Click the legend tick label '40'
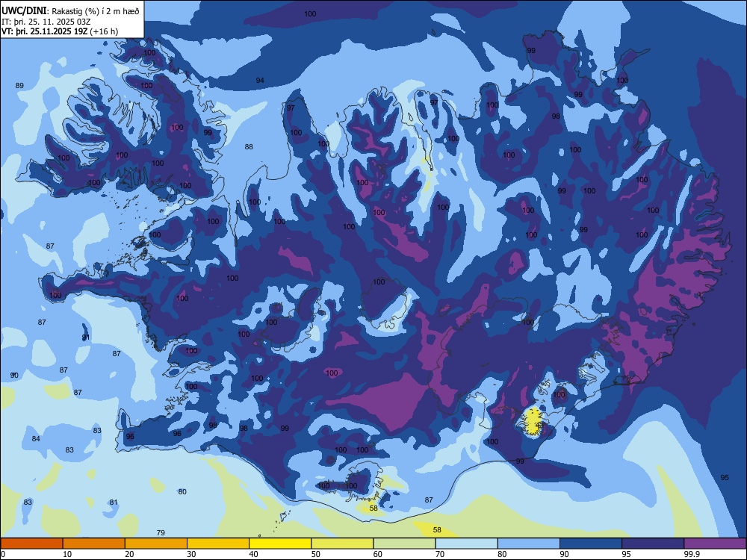 click(x=253, y=554)
